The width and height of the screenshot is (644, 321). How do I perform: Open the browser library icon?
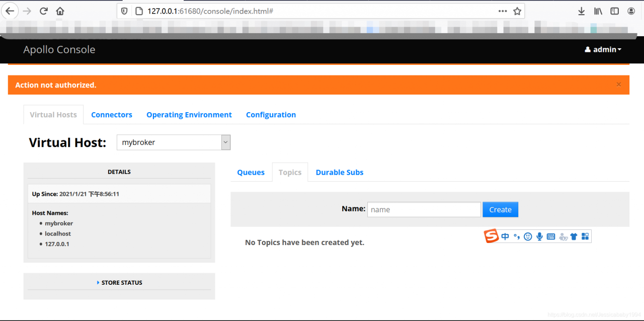598,11
